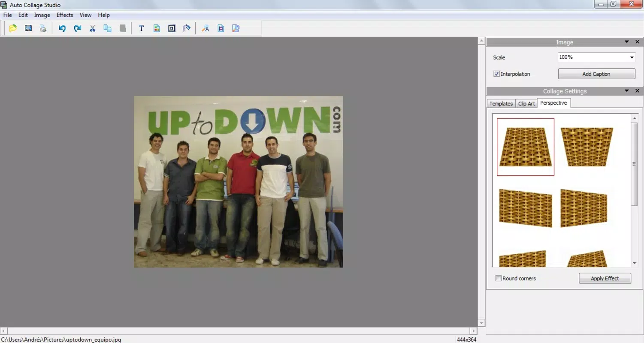Open the Effects menu
This screenshot has width=644, height=343.
65,15
